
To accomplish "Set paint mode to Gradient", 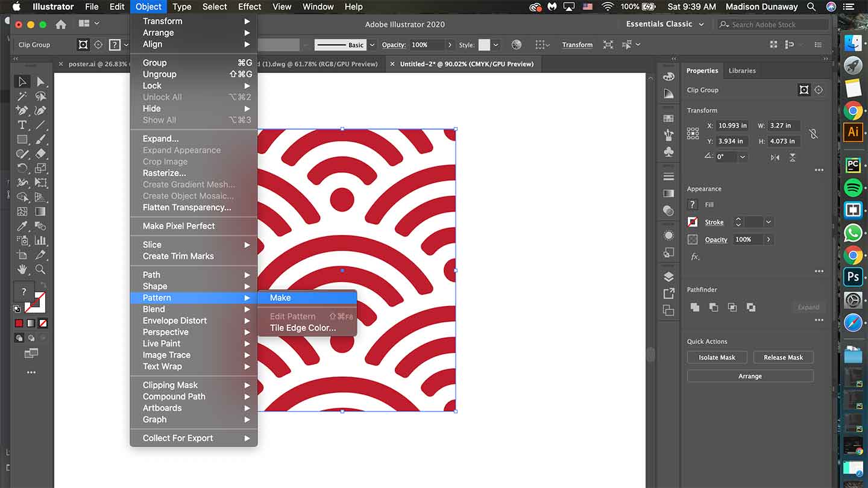I will [31, 324].
